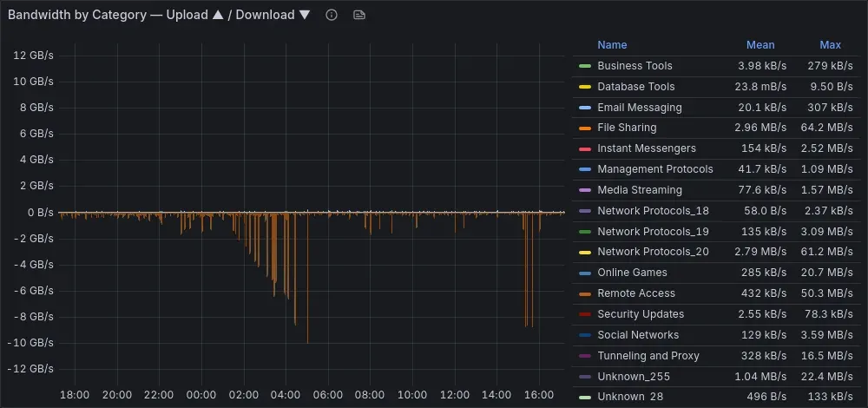Change the File Sharing orange series color

[x=585, y=128]
